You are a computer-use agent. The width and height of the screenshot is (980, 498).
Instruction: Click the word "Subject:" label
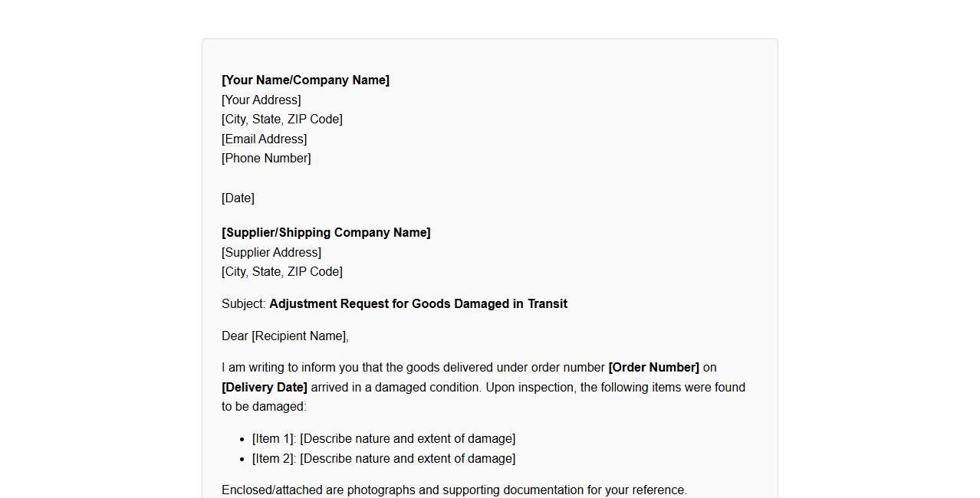point(244,304)
